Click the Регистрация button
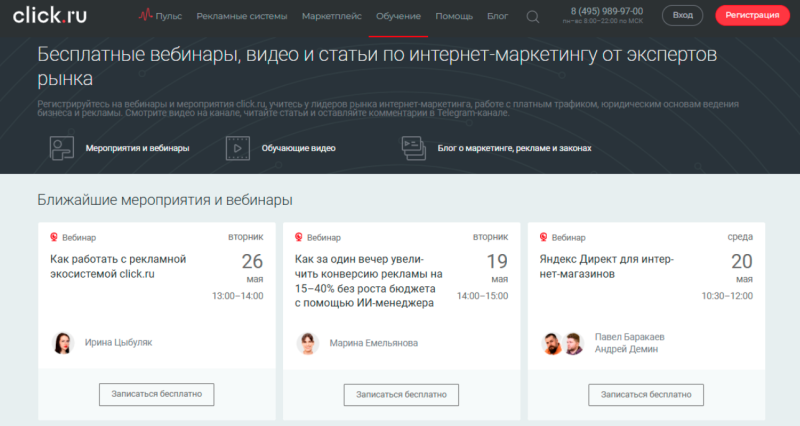 (x=753, y=15)
